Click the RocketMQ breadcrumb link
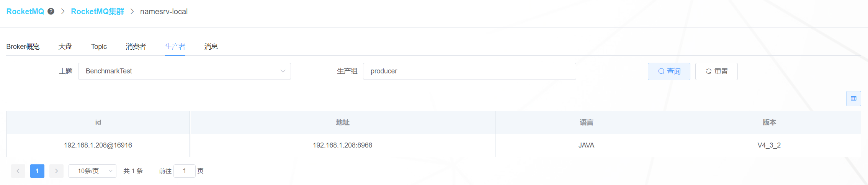The width and height of the screenshot is (868, 185). point(25,11)
